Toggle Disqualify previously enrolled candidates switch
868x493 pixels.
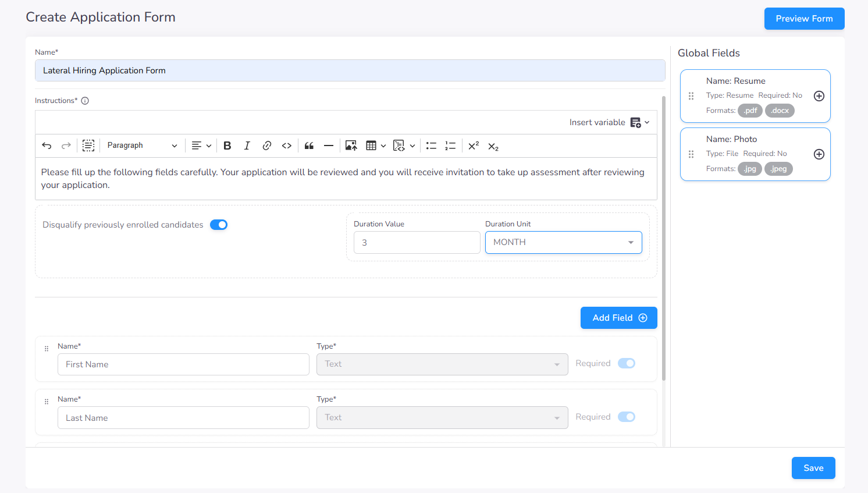219,225
